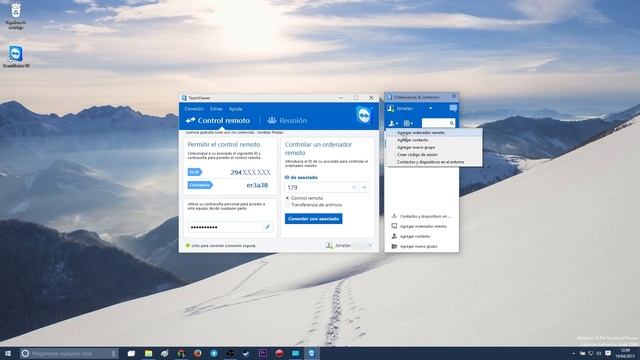
Task: Clear the partner ID with the X icon
Action: (x=354, y=187)
